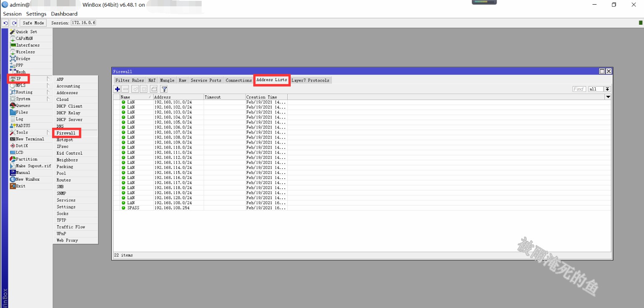Open the Session menu
This screenshot has width=644, height=308.
pos(12,14)
